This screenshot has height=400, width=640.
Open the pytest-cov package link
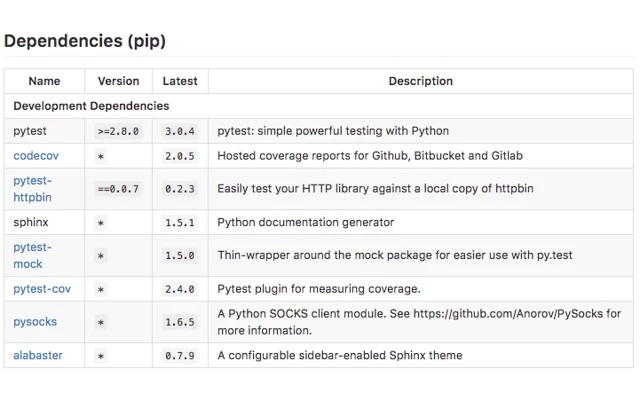(42, 289)
